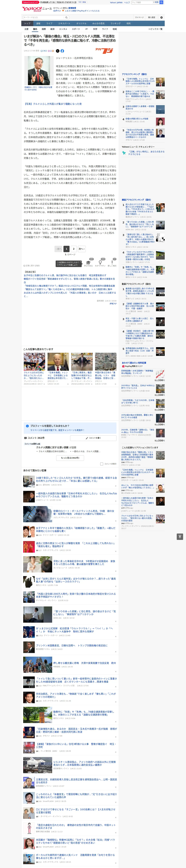Open the ブリンケン米国務長官、日韓を訪問へ article
This screenshot has height=868, width=186.
click(x=72, y=646)
